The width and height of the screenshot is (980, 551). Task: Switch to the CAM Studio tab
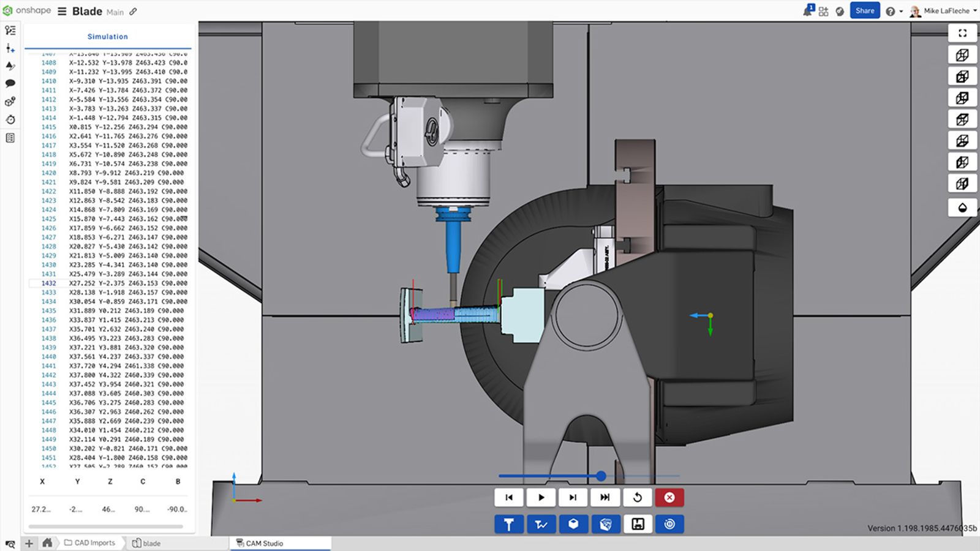point(265,543)
